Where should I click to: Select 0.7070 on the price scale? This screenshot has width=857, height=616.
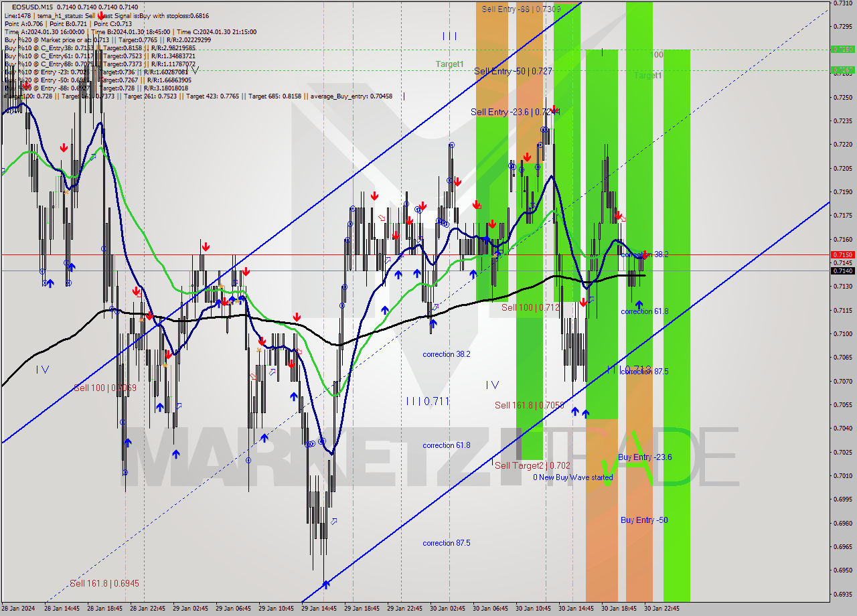[x=844, y=381]
